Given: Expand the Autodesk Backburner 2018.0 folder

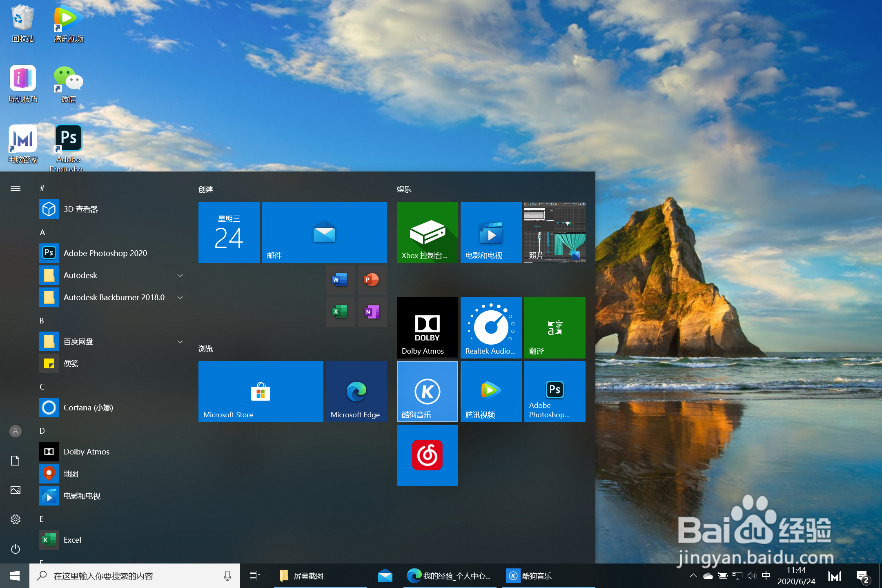Looking at the screenshot, I should pyautogui.click(x=180, y=297).
